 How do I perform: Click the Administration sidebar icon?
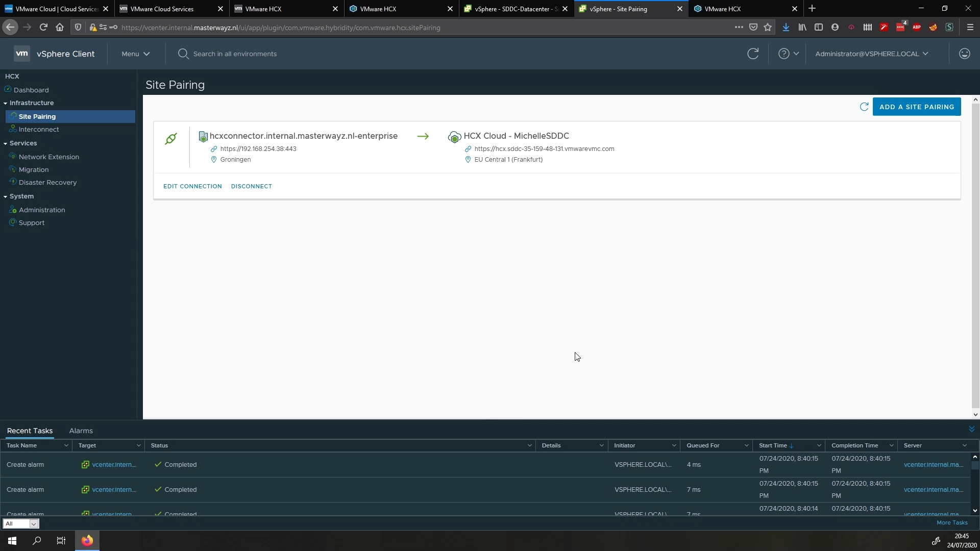[x=13, y=210]
